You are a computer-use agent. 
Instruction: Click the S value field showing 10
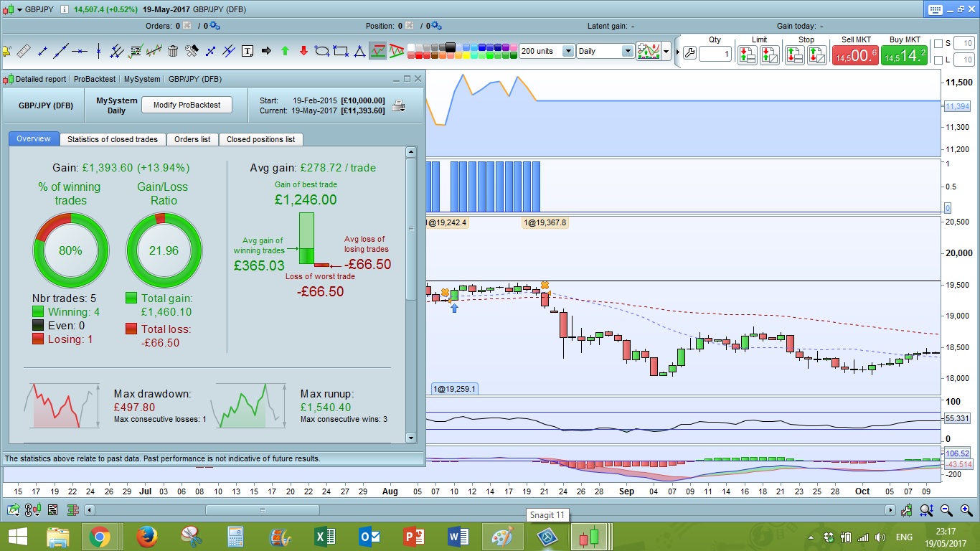pyautogui.click(x=964, y=44)
